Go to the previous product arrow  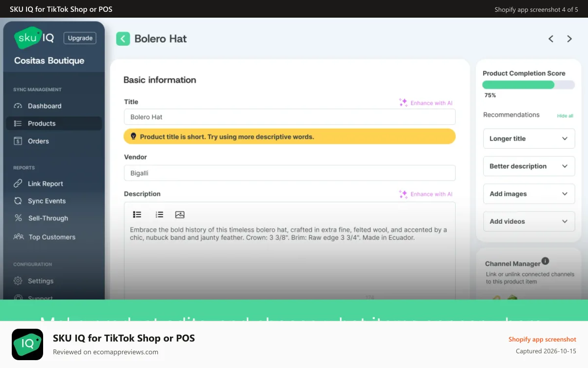point(551,39)
